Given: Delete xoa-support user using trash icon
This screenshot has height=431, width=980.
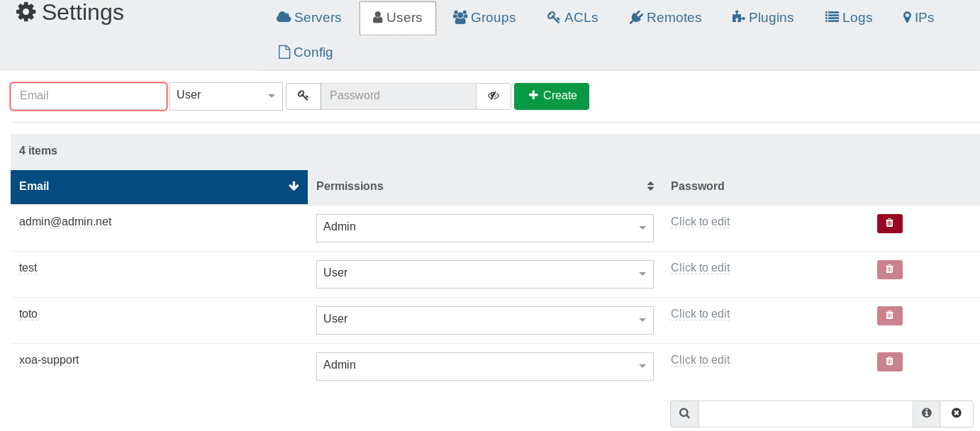Looking at the screenshot, I should [889, 362].
